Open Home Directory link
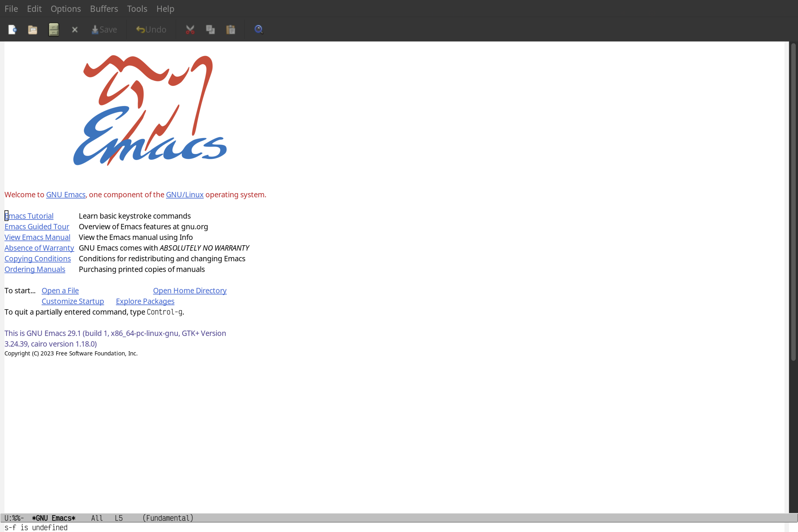 coord(190,290)
